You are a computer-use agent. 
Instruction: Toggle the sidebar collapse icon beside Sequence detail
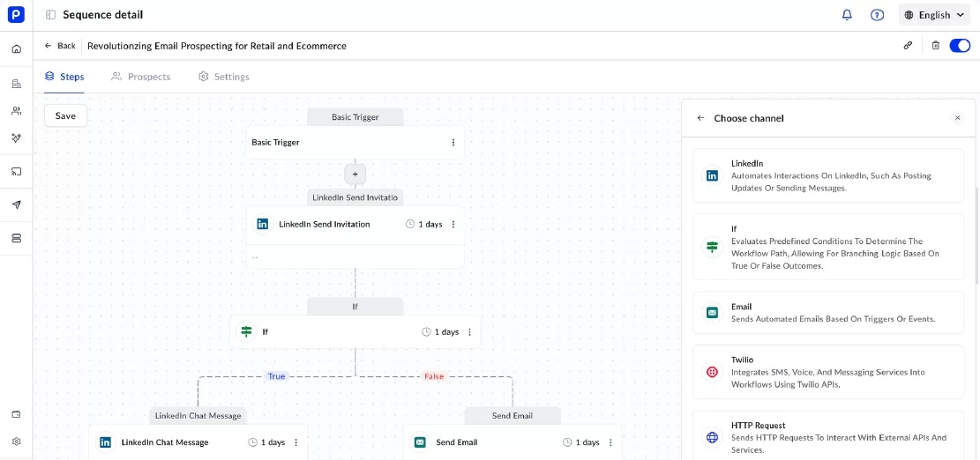50,15
